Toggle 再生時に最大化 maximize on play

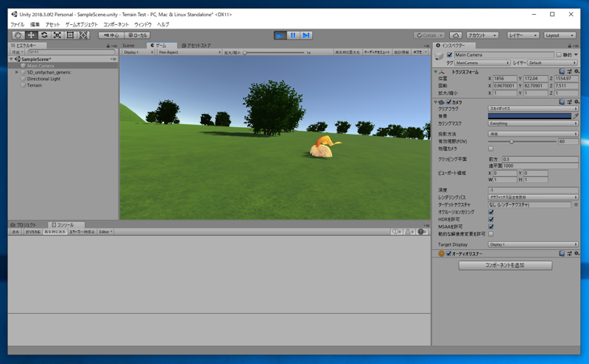(348, 52)
